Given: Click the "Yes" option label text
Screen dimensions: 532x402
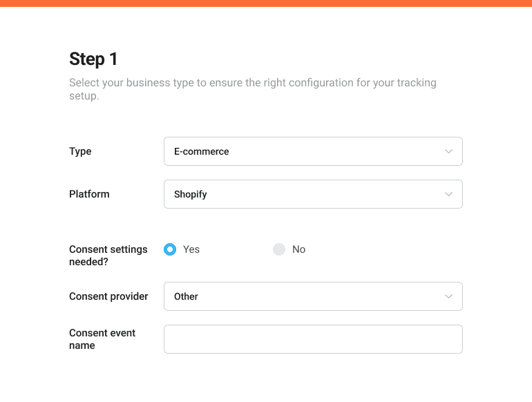Looking at the screenshot, I should pos(191,249).
